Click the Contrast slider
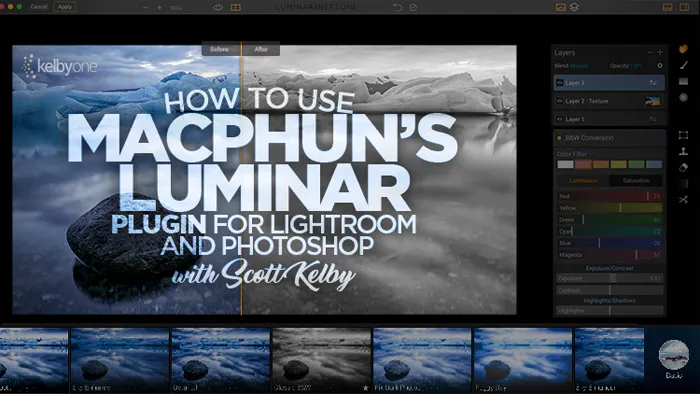The image size is (700, 394). pyautogui.click(x=609, y=290)
